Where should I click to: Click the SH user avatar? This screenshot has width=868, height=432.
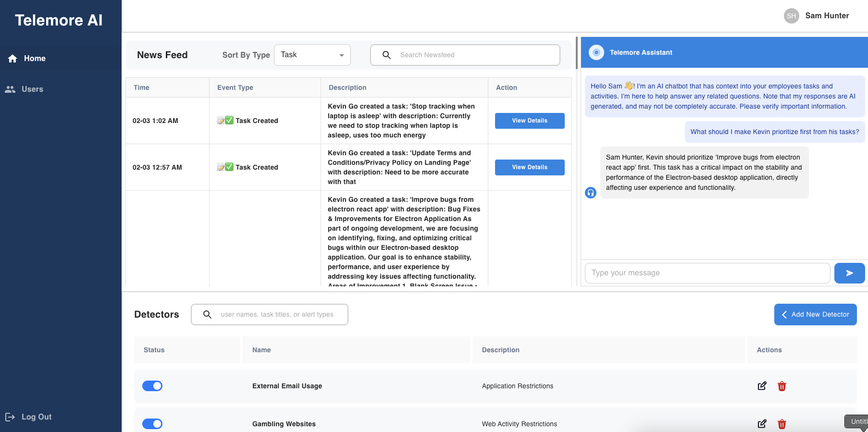791,16
